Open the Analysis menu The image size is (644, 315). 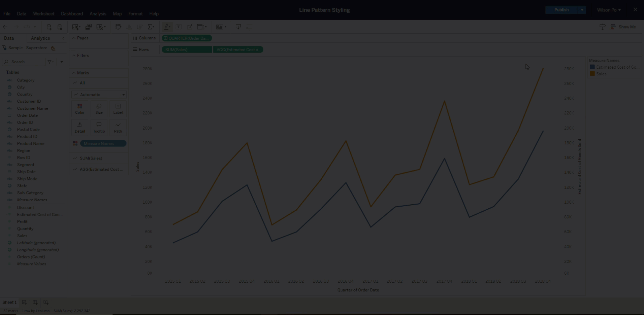pos(98,14)
